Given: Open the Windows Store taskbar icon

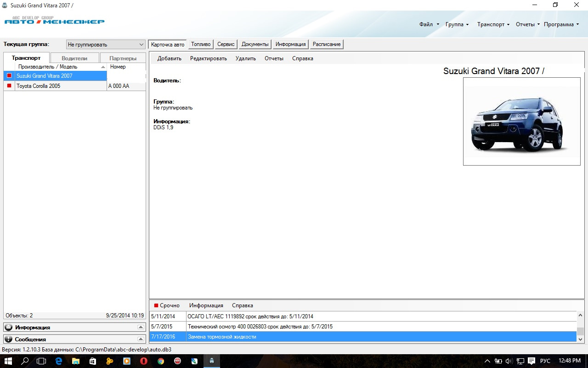Looking at the screenshot, I should coord(92,361).
